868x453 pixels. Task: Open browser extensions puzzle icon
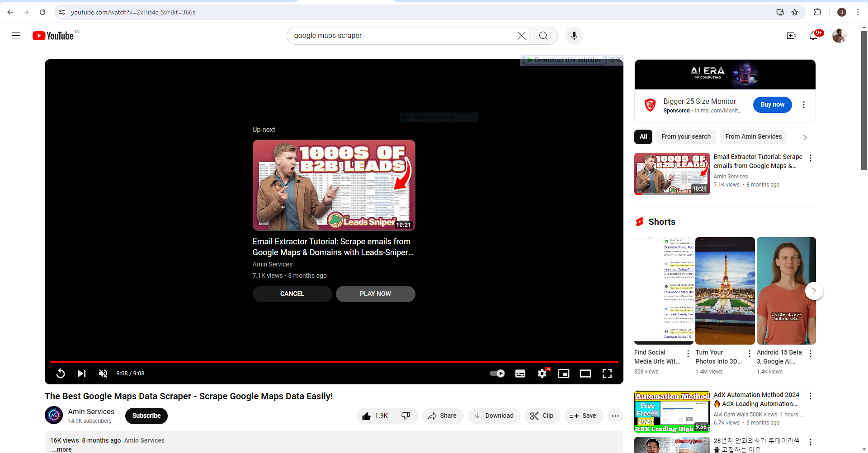(x=817, y=12)
